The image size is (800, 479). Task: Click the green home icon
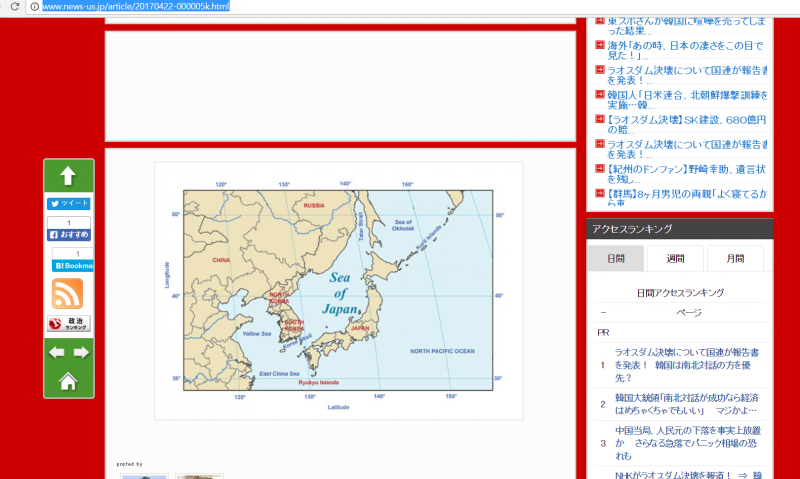click(68, 381)
